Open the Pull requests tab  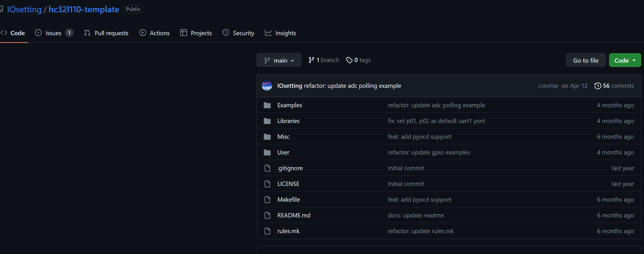click(x=106, y=33)
